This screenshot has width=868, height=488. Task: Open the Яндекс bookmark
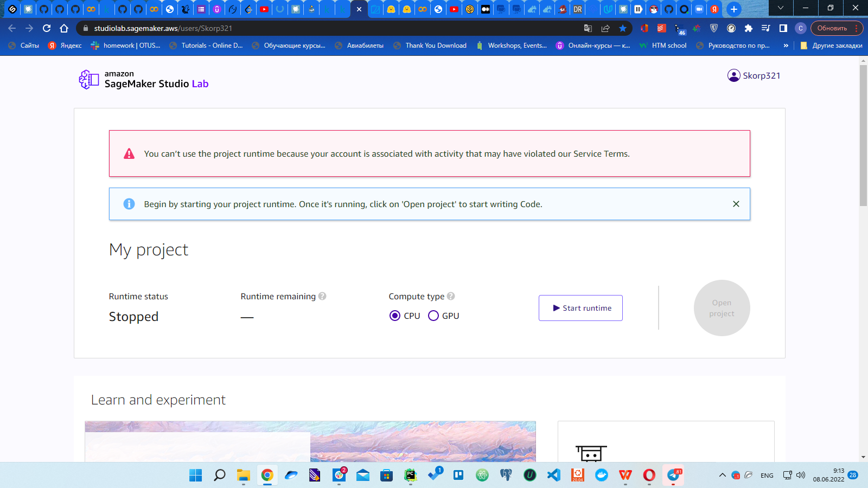coord(65,46)
